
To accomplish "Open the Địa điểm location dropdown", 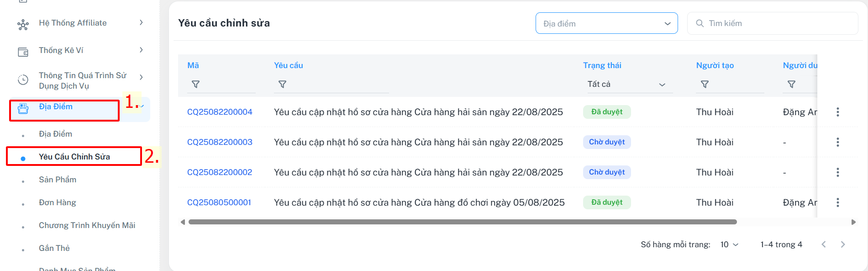I will (x=606, y=23).
